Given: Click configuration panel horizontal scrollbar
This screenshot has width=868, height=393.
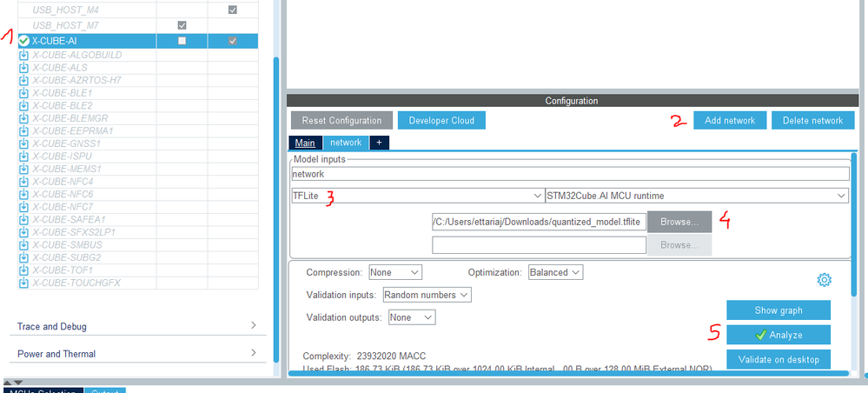Looking at the screenshot, I should pos(568,374).
